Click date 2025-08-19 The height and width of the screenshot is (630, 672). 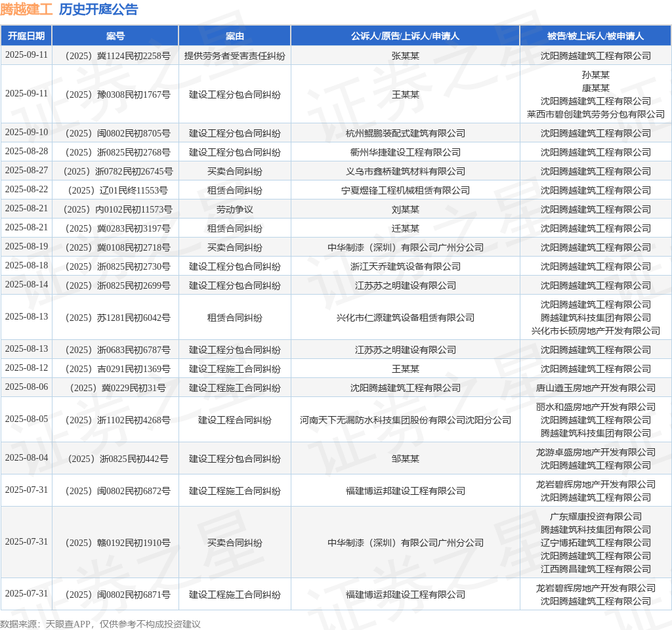[26, 247]
